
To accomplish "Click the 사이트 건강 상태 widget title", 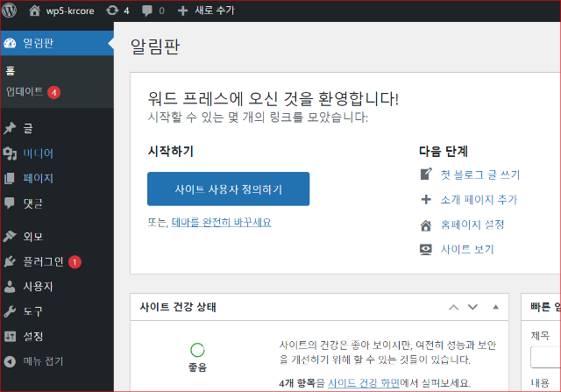I will coord(178,307).
